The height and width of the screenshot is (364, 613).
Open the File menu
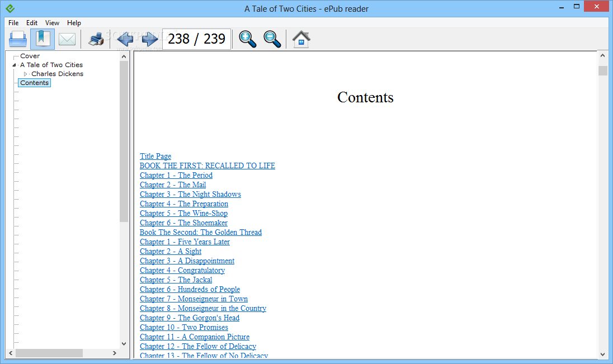point(13,23)
